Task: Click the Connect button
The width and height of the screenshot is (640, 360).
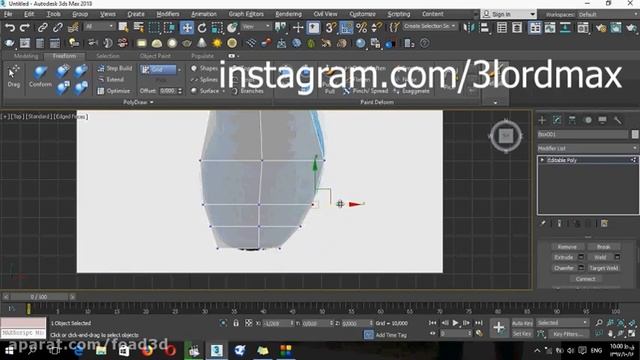Action: [x=585, y=279]
